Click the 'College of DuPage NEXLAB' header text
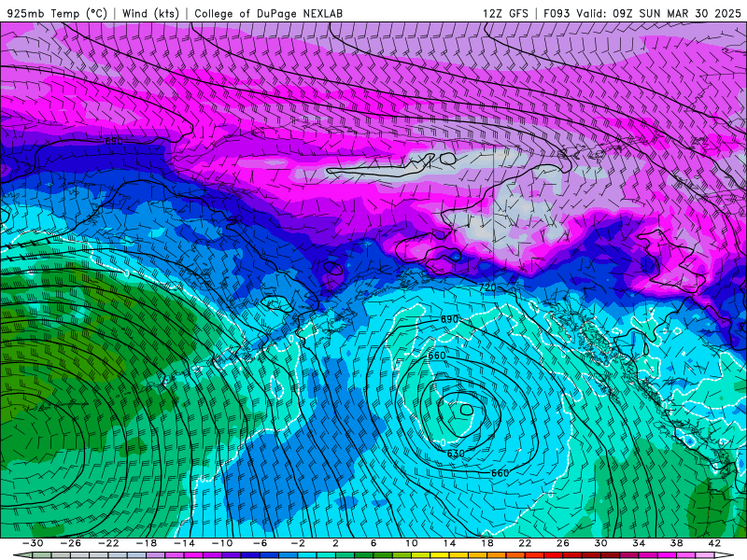The height and width of the screenshot is (560, 747). (268, 13)
